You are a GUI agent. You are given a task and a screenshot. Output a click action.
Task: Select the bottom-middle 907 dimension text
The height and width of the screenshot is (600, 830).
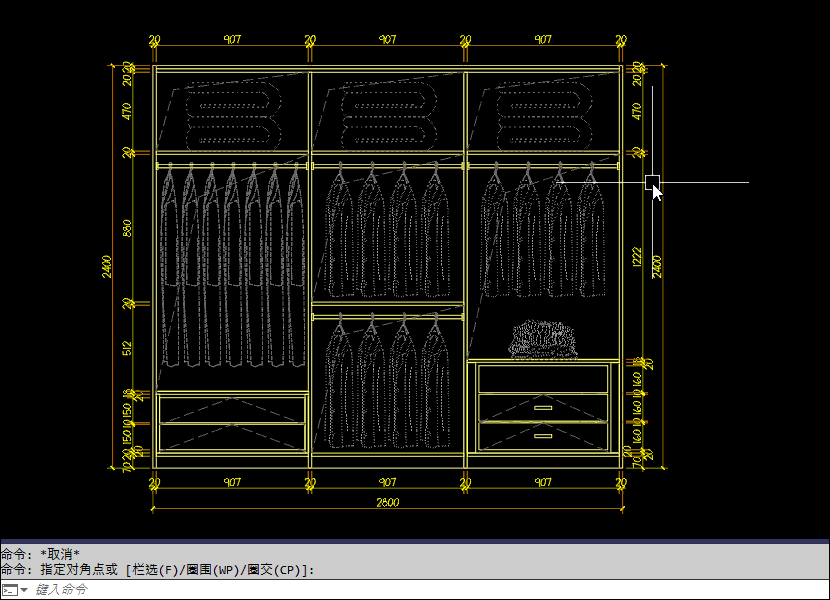click(x=387, y=482)
